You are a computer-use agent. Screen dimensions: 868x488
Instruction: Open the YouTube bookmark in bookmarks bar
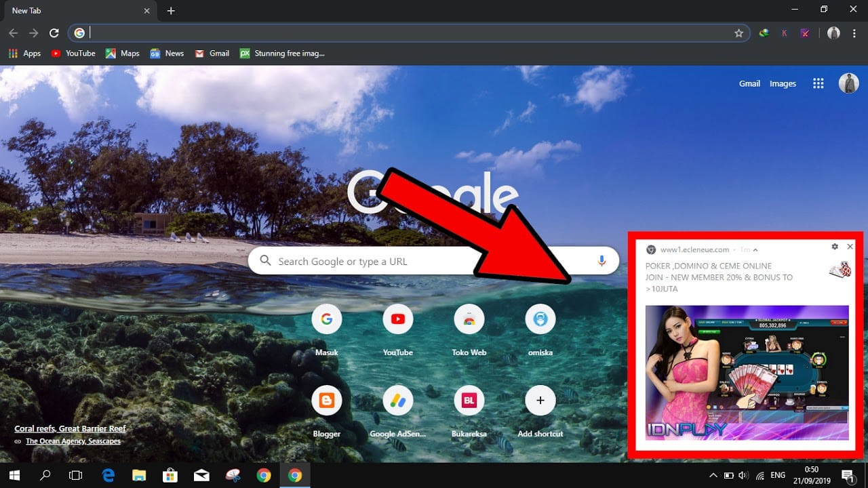(73, 54)
